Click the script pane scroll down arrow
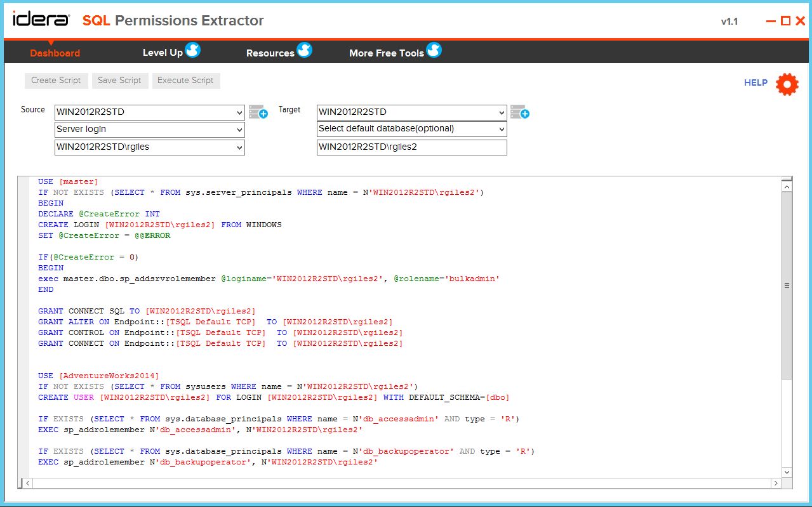This screenshot has height=507, width=812. tap(787, 472)
